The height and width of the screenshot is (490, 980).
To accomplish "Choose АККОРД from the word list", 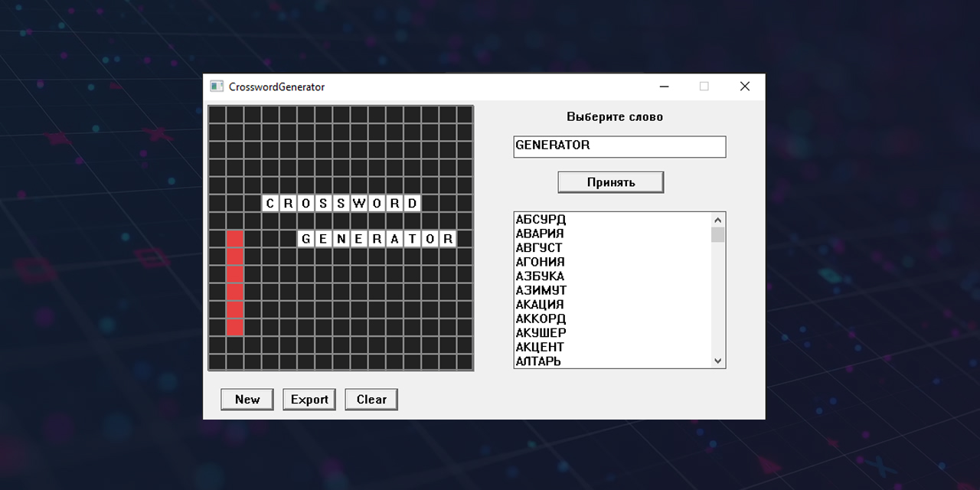I will click(x=540, y=318).
